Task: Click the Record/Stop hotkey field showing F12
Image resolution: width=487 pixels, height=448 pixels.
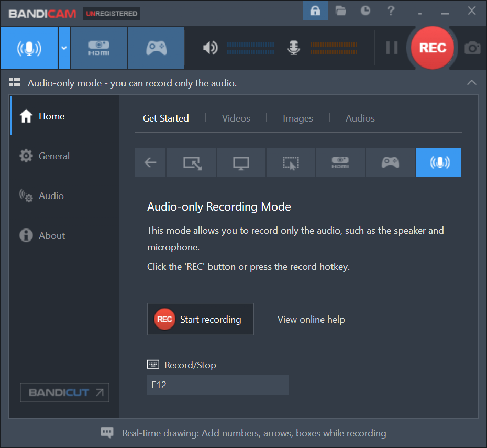Action: (x=218, y=385)
